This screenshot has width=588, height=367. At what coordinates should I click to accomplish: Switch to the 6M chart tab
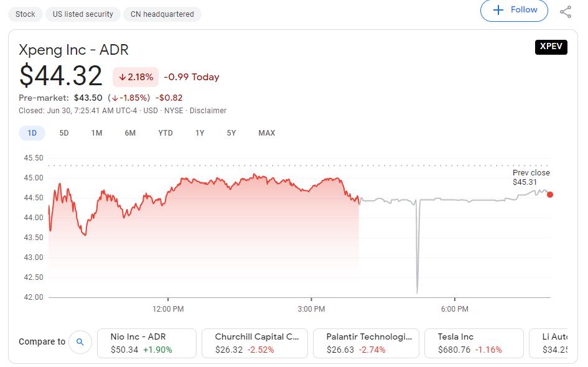[x=130, y=132]
